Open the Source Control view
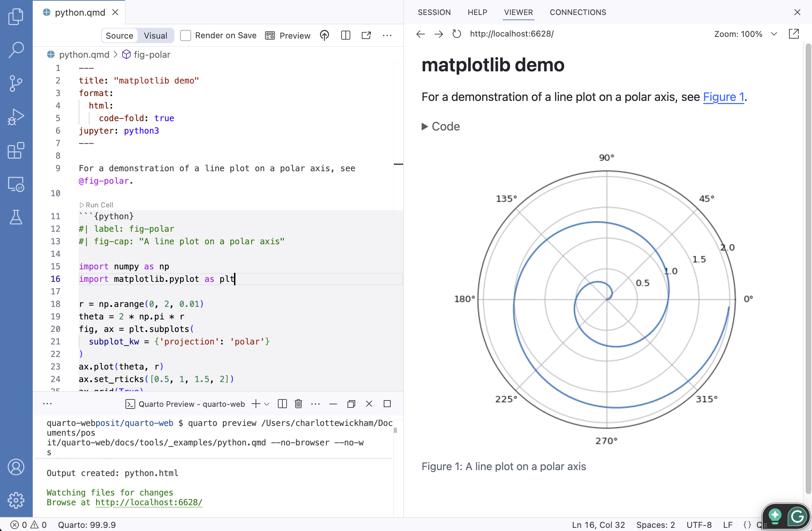 (x=16, y=84)
